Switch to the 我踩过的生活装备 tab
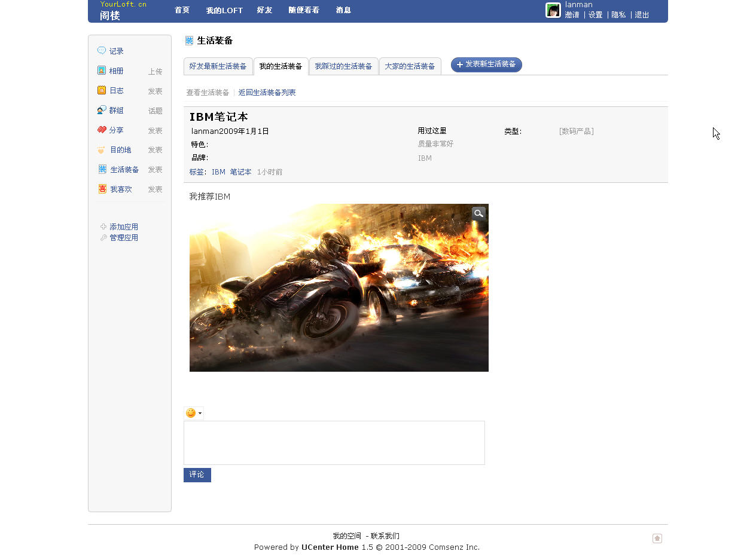756x557 pixels. [343, 66]
